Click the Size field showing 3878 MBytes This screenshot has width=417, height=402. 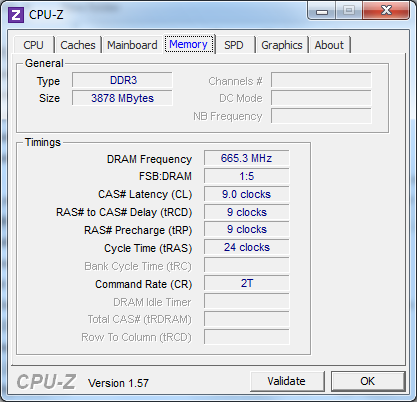(x=122, y=98)
